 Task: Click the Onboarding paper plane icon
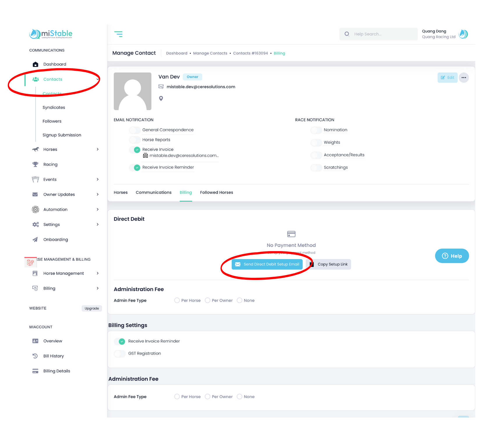[x=35, y=239]
